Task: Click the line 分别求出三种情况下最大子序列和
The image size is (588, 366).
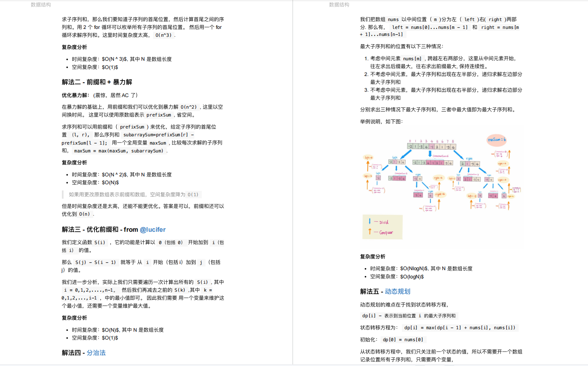Action: [x=438, y=110]
